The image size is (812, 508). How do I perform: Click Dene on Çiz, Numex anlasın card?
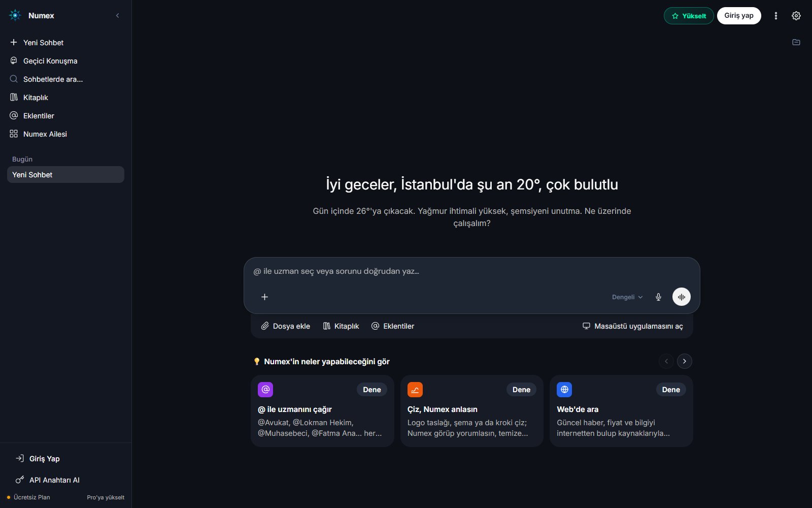coord(521,390)
